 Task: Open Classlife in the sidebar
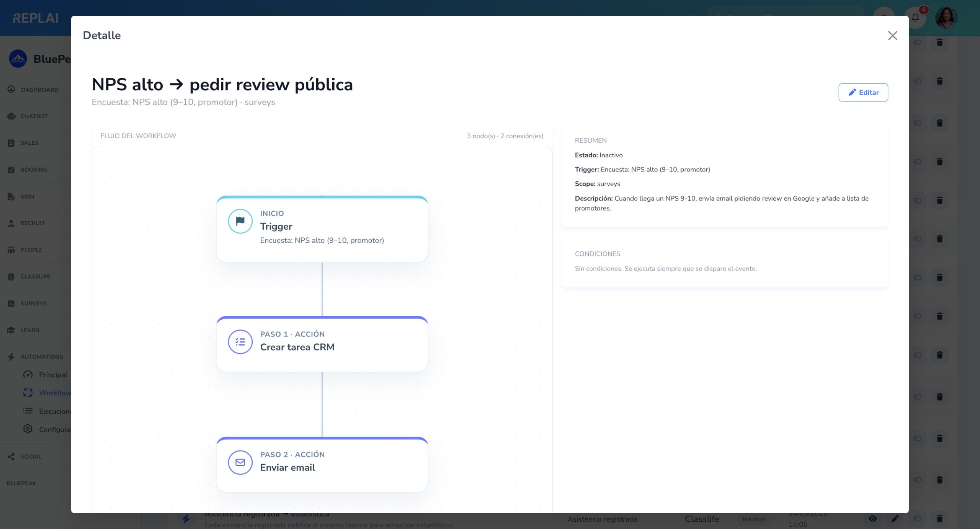click(35, 276)
